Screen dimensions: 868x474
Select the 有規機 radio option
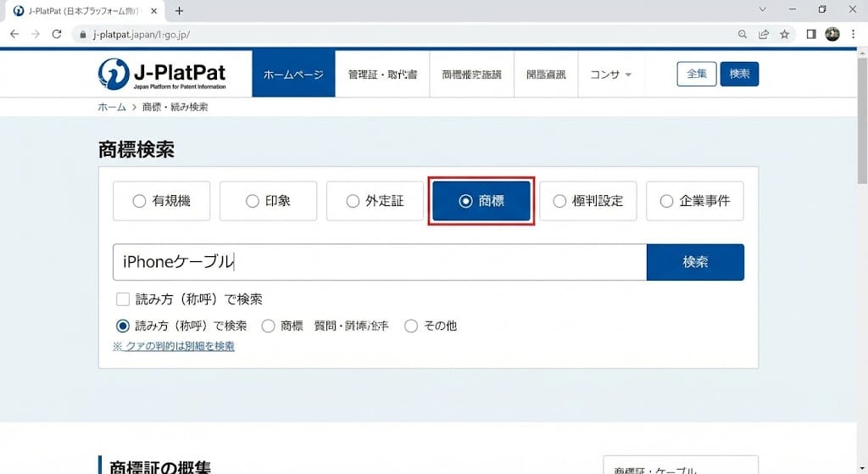coord(162,201)
